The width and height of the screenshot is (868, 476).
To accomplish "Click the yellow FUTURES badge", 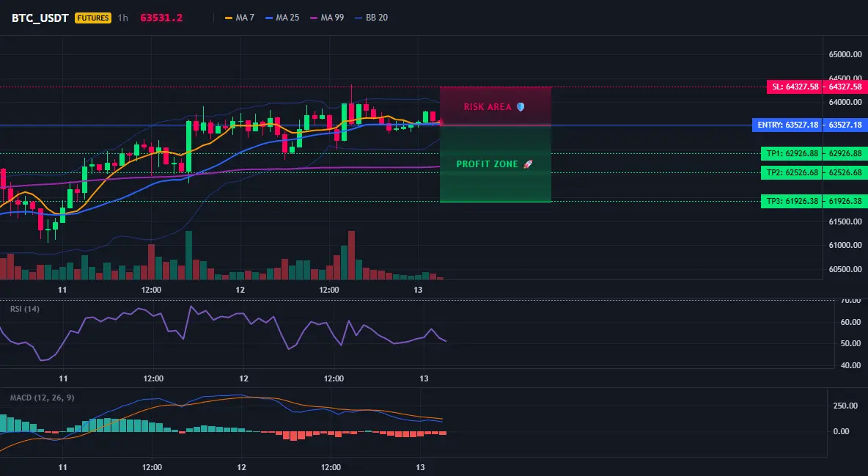I will [93, 18].
